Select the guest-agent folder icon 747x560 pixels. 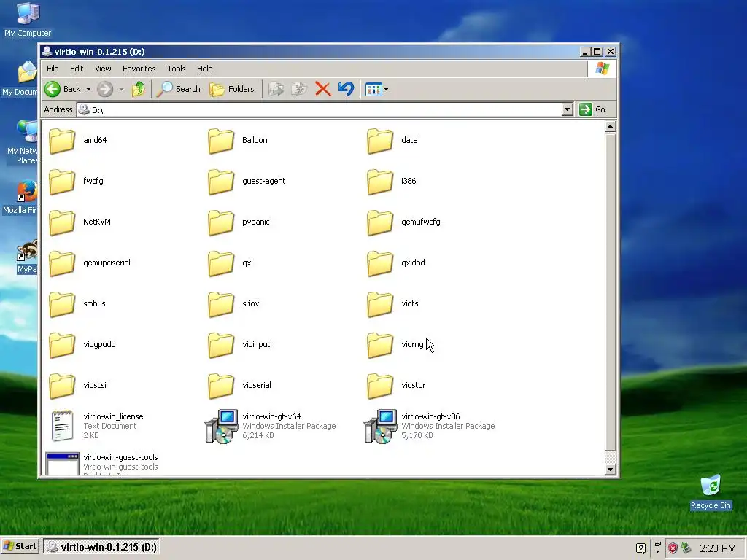[221, 182]
